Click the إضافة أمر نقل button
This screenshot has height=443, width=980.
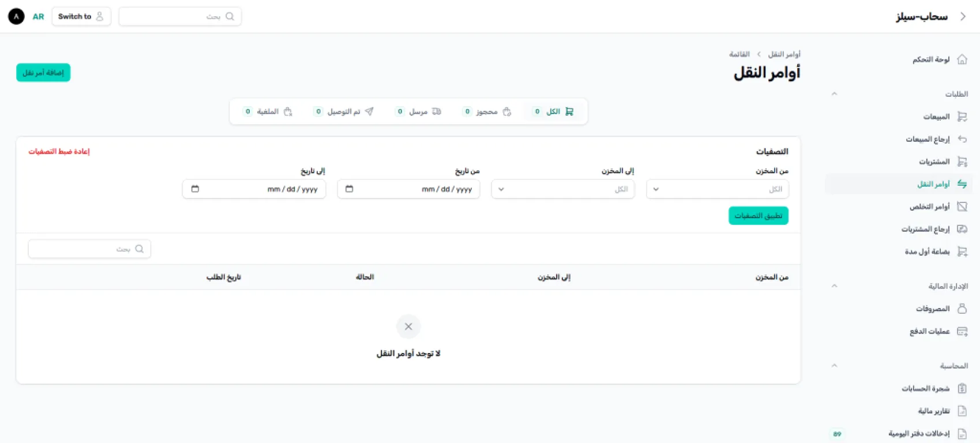pyautogui.click(x=43, y=73)
